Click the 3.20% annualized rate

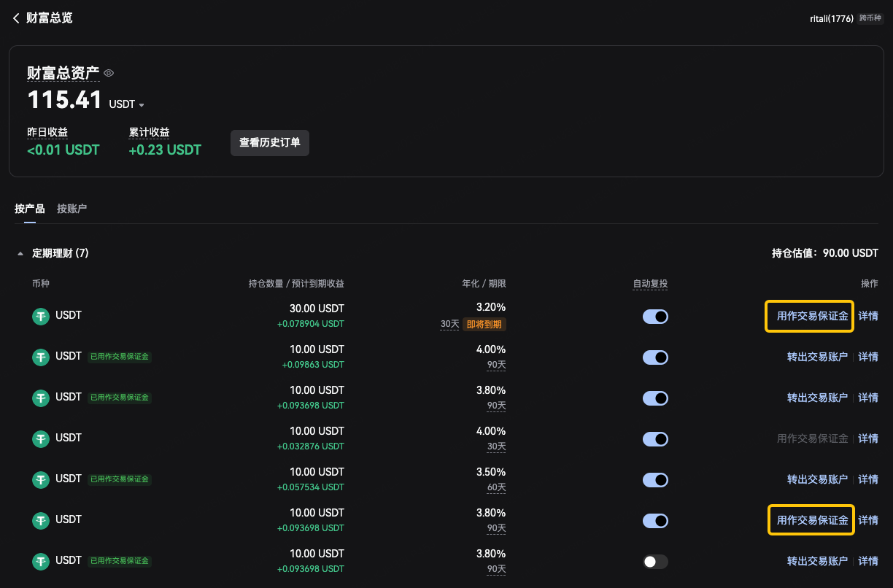coord(490,308)
